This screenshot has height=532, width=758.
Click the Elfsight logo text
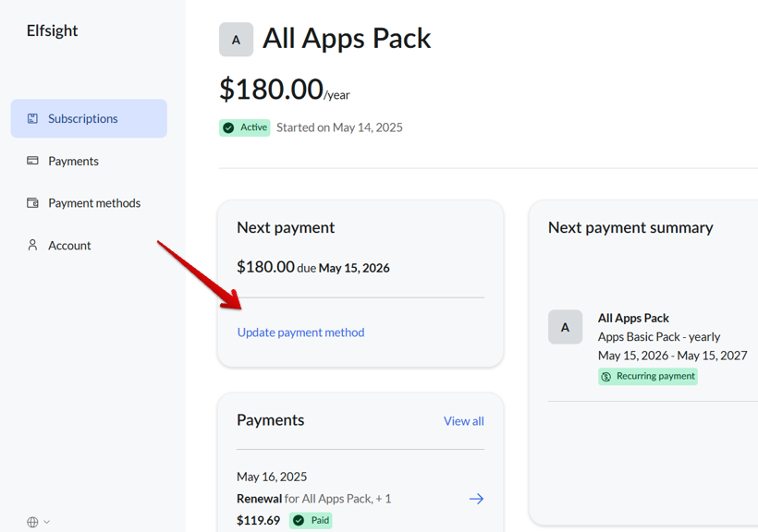[52, 30]
